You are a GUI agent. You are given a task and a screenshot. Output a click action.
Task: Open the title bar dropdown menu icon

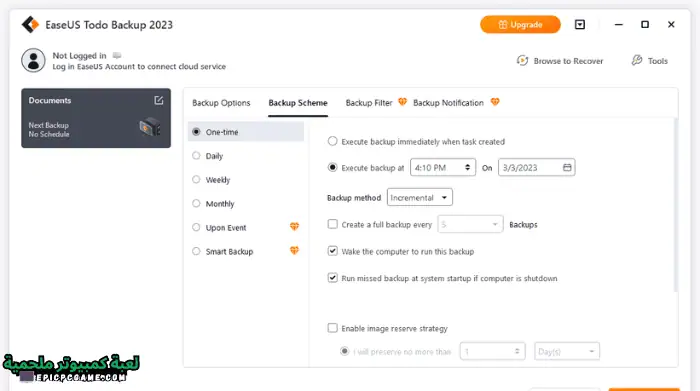pos(579,25)
